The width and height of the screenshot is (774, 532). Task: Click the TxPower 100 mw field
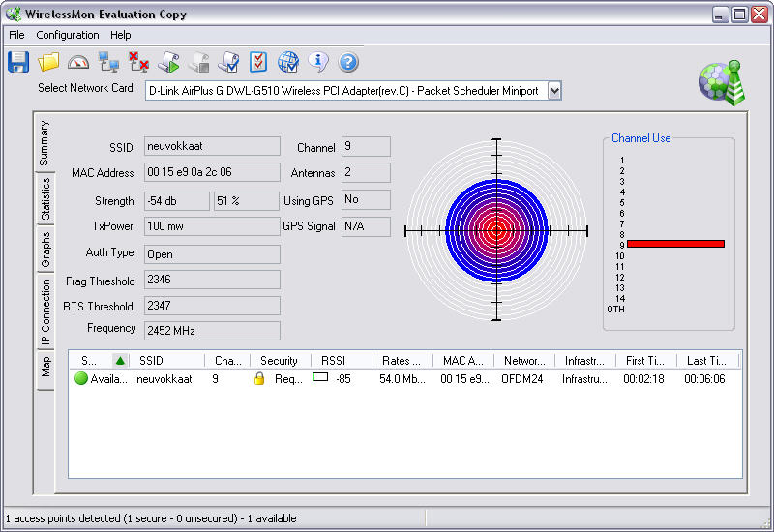tap(212, 226)
